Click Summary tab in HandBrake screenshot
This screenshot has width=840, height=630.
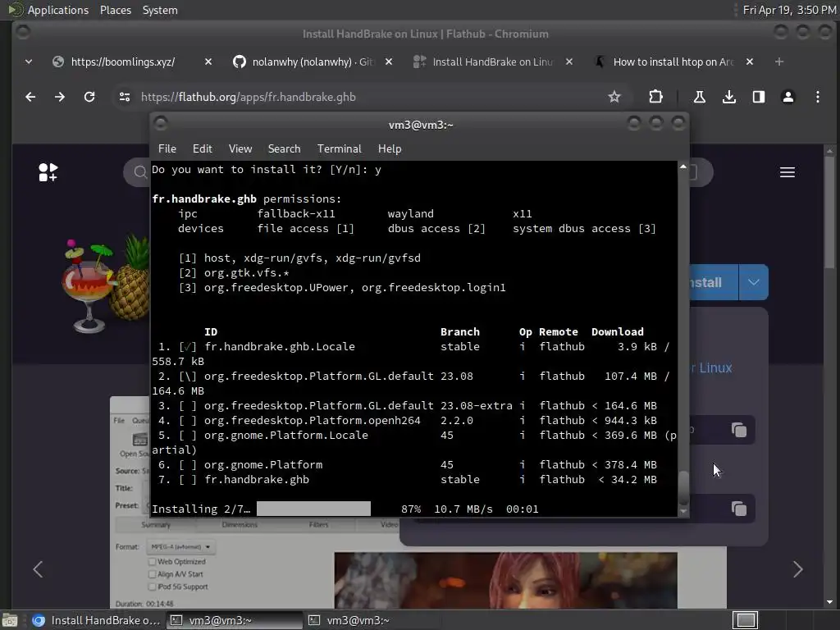tap(156, 524)
